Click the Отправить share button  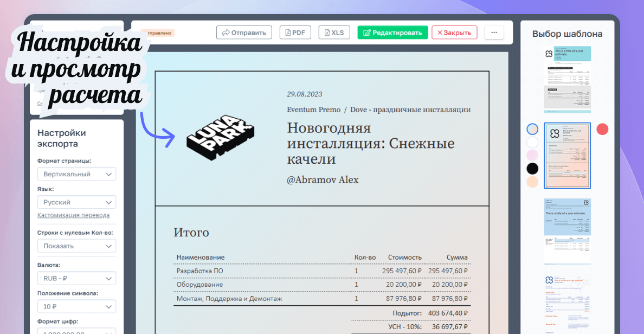click(x=244, y=33)
